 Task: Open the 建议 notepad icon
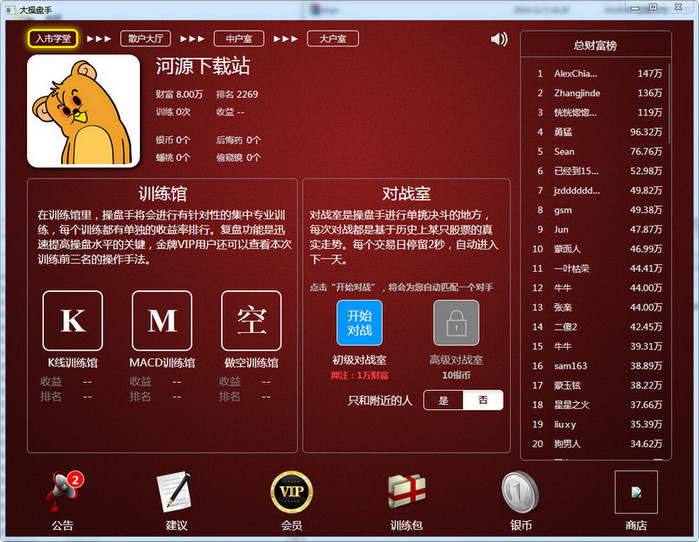point(173,492)
